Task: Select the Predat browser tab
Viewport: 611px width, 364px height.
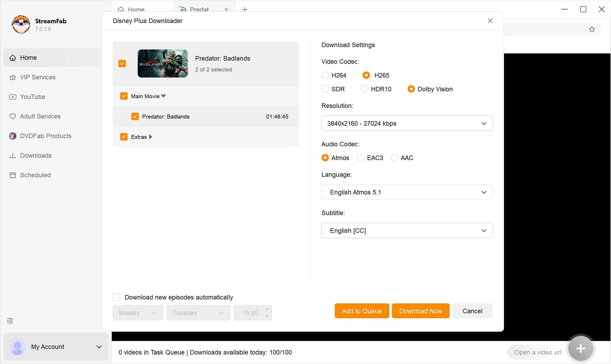Action: (x=199, y=10)
